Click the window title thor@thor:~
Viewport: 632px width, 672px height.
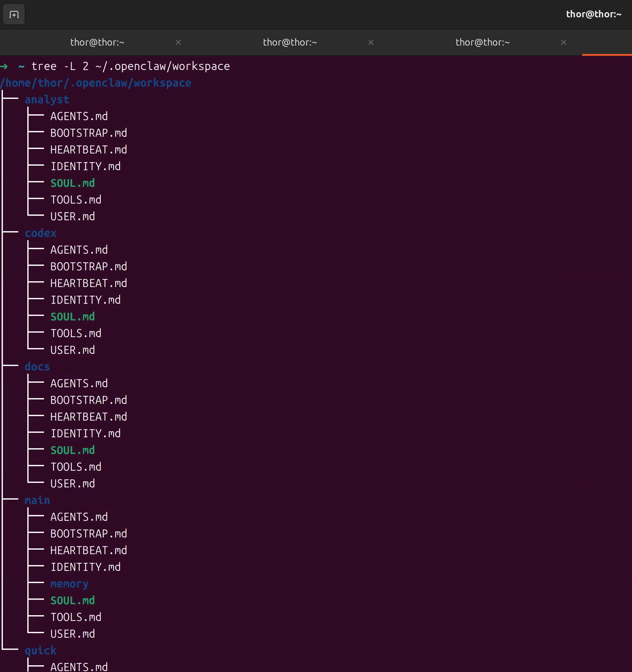pyautogui.click(x=593, y=14)
